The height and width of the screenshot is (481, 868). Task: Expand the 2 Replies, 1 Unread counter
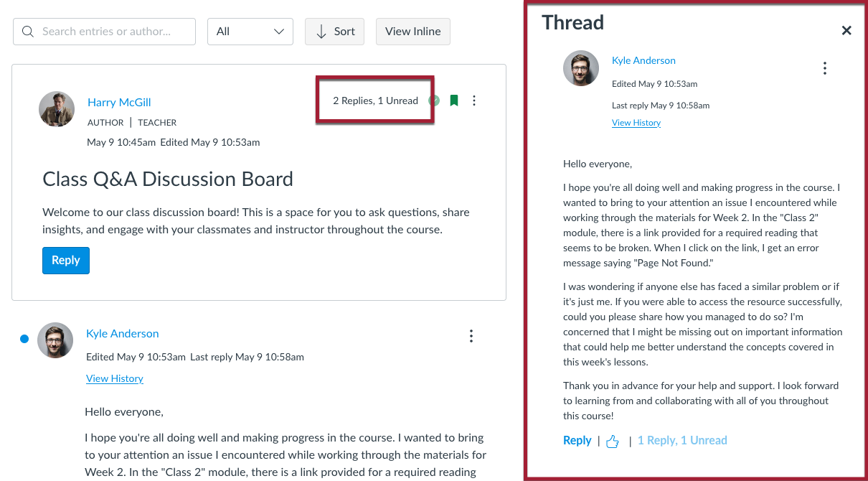point(374,101)
